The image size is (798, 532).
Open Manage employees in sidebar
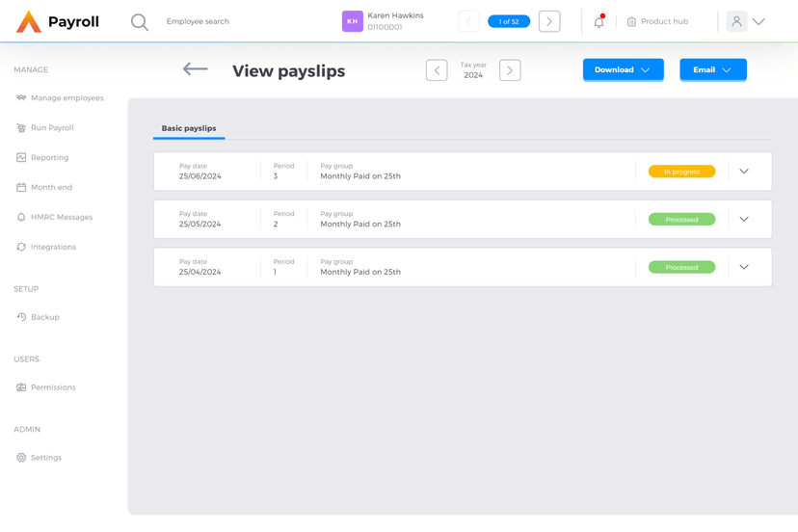[x=66, y=98]
